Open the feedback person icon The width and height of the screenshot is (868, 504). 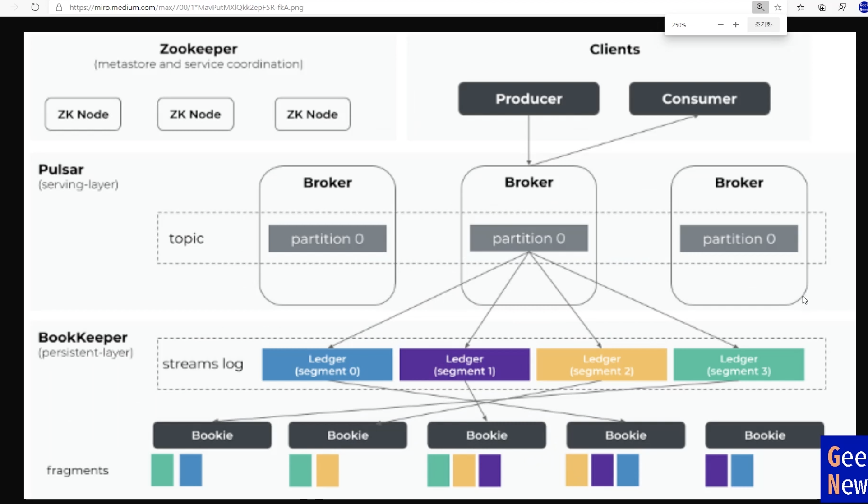[x=842, y=7]
